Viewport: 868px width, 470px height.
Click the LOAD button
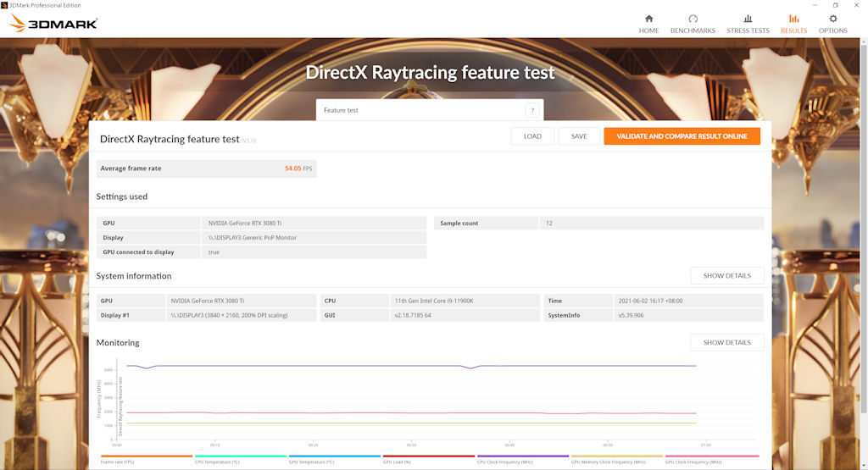click(x=532, y=136)
